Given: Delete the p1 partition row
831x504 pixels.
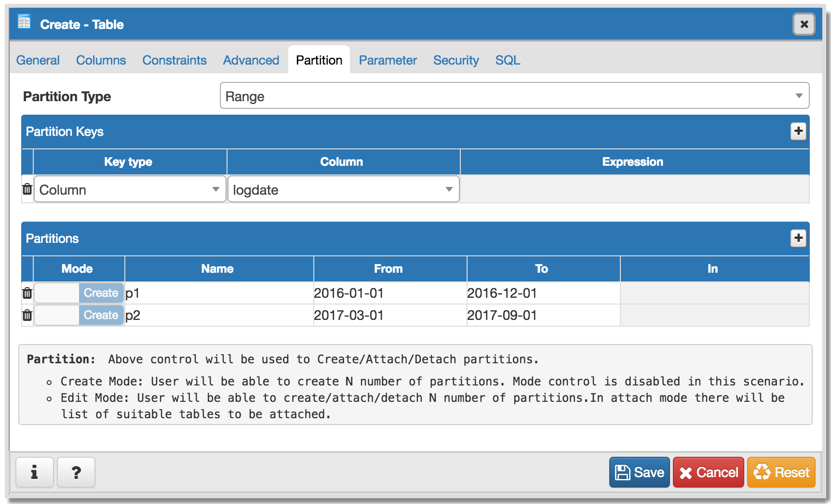Looking at the screenshot, I should pyautogui.click(x=27, y=293).
